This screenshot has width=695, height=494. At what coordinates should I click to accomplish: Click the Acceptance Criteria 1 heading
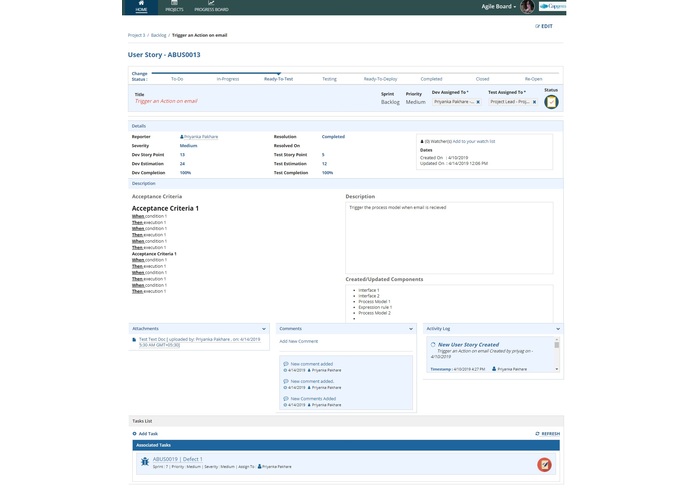(165, 208)
